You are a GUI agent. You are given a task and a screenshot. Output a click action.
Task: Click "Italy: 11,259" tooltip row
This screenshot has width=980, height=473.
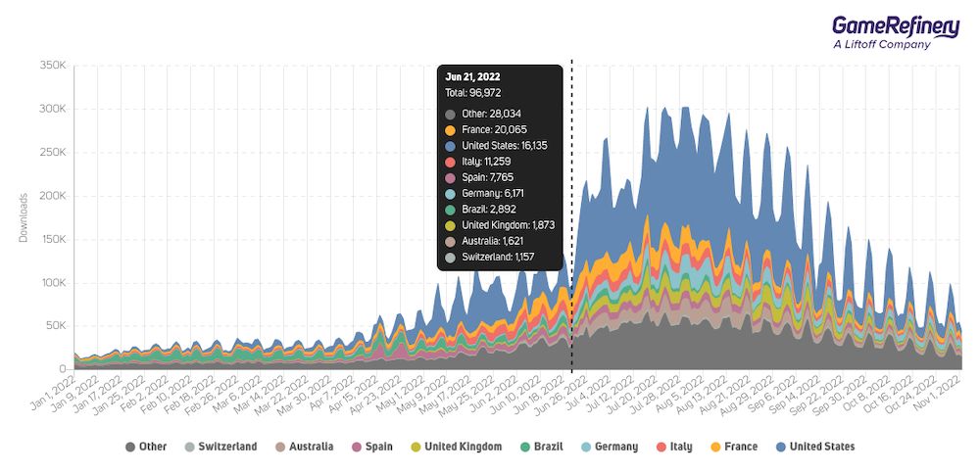[478, 162]
